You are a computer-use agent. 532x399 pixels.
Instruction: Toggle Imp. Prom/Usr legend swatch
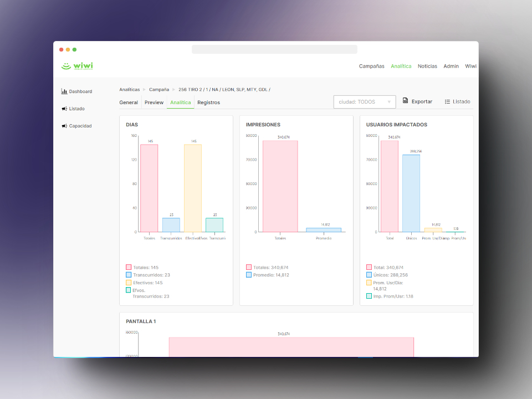[369, 296]
